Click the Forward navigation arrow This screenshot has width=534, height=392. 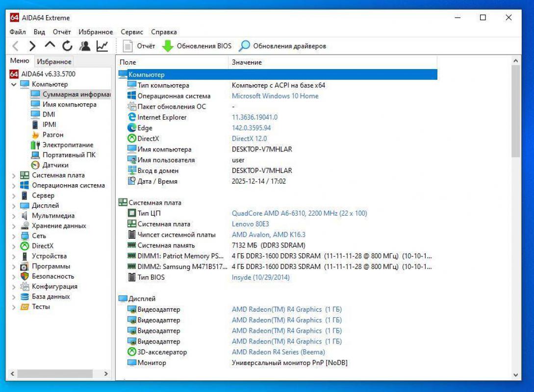[x=32, y=46]
